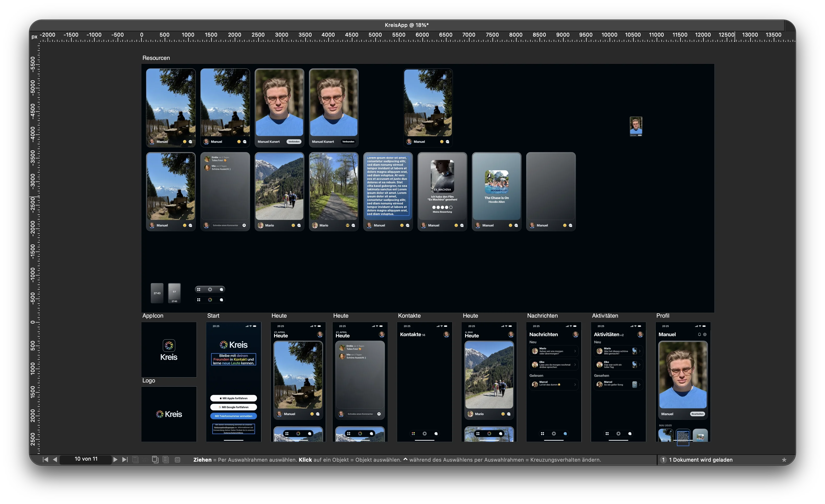Viewport: 825px width, 504px height.
Task: Click the comment bubble on the 4. Mai Heute card
Action: (509, 414)
